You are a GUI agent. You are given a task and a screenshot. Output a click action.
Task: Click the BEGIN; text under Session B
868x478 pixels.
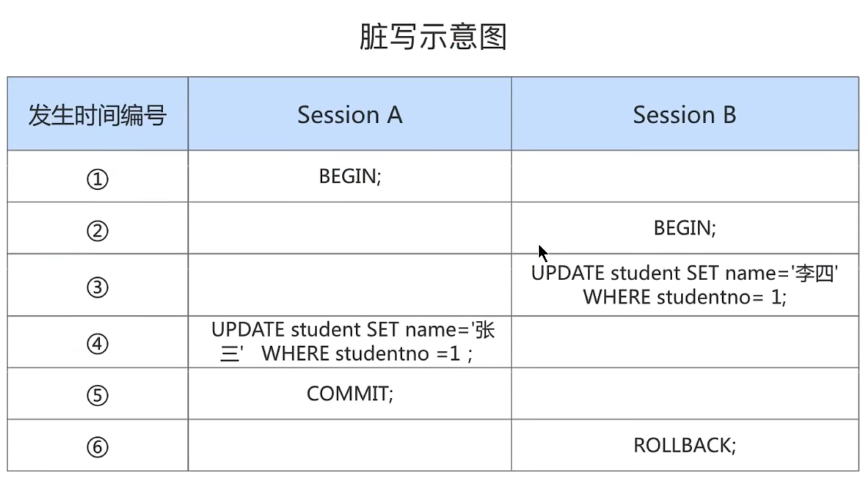click(684, 228)
